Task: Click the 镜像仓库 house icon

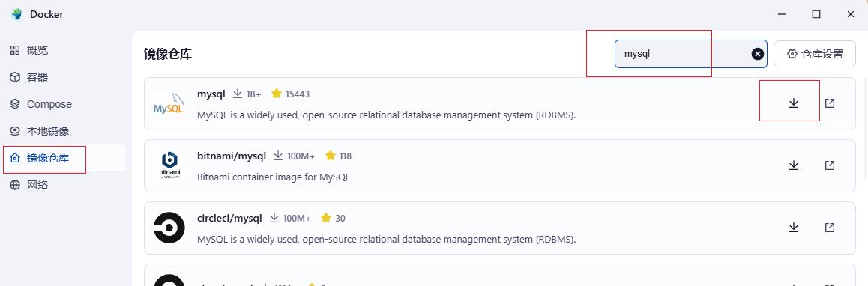Action: click(15, 158)
